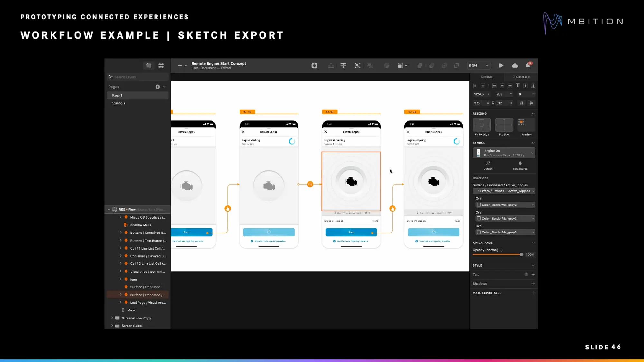Click the Opacity slider handle
The height and width of the screenshot is (362, 644).
pos(521,255)
